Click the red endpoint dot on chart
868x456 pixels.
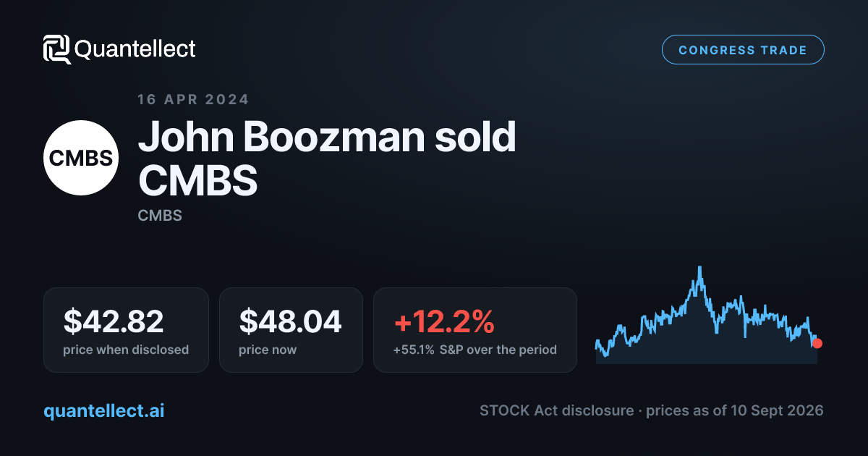817,343
